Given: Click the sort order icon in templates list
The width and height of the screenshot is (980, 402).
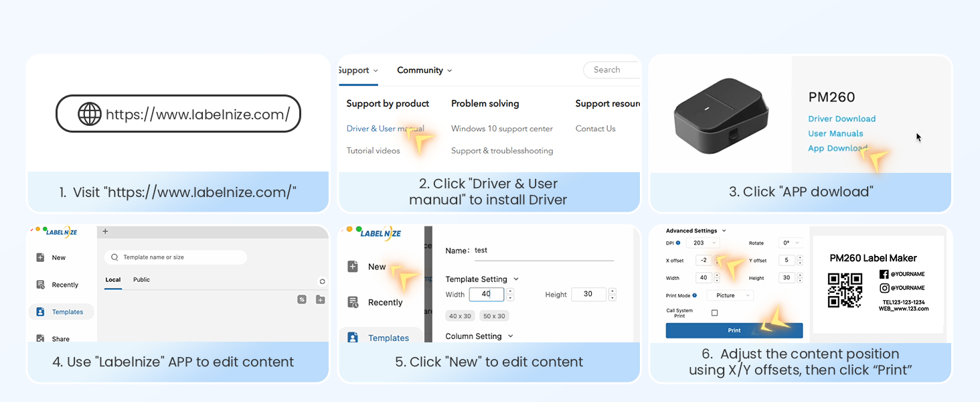Looking at the screenshot, I should (302, 299).
